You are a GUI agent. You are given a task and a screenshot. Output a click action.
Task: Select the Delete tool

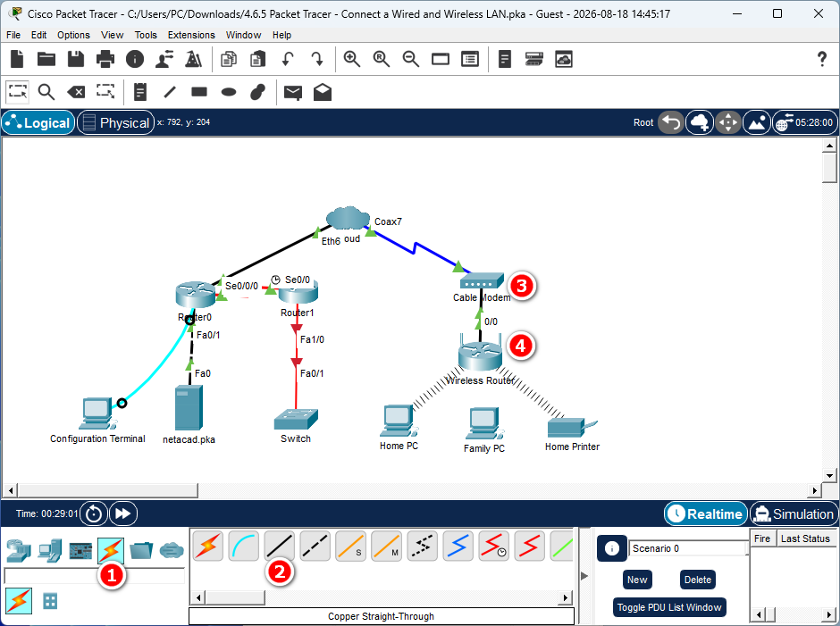click(x=76, y=92)
